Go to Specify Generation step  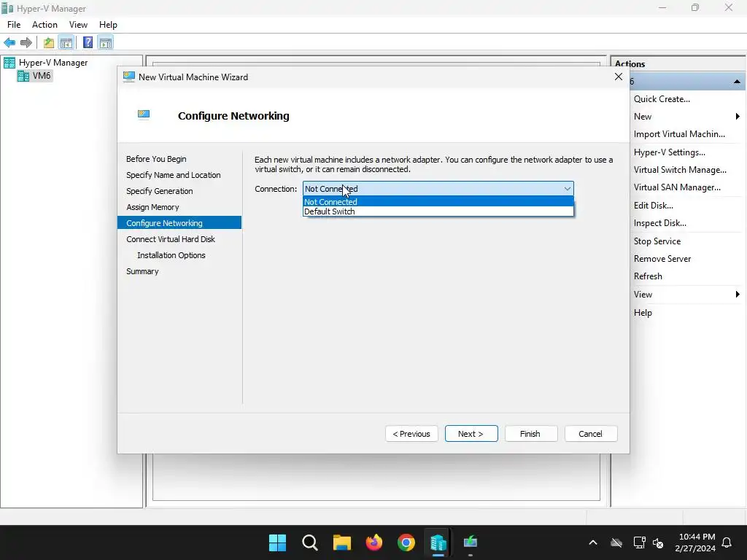click(160, 192)
